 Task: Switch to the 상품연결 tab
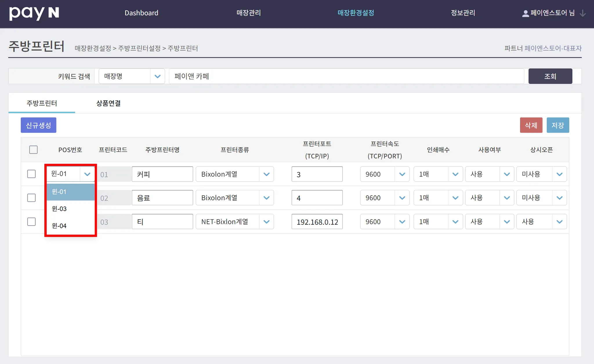(x=108, y=103)
